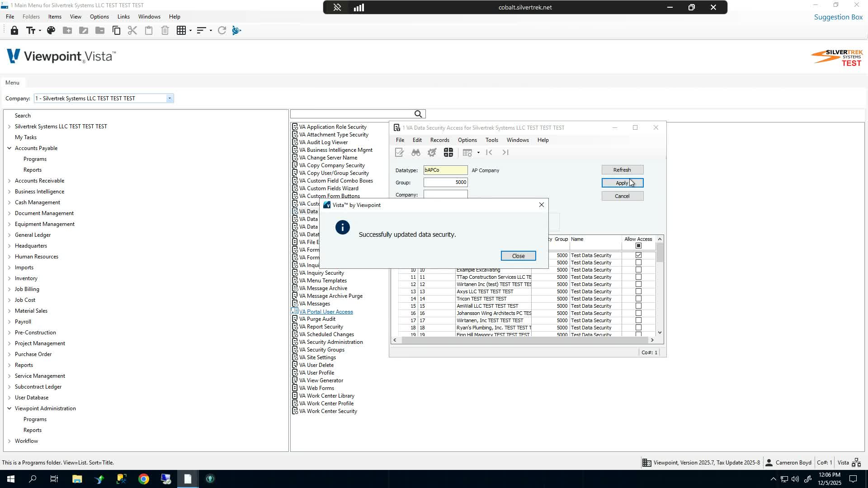
Task: Click the Cancel button in Data Security window
Action: pyautogui.click(x=623, y=196)
